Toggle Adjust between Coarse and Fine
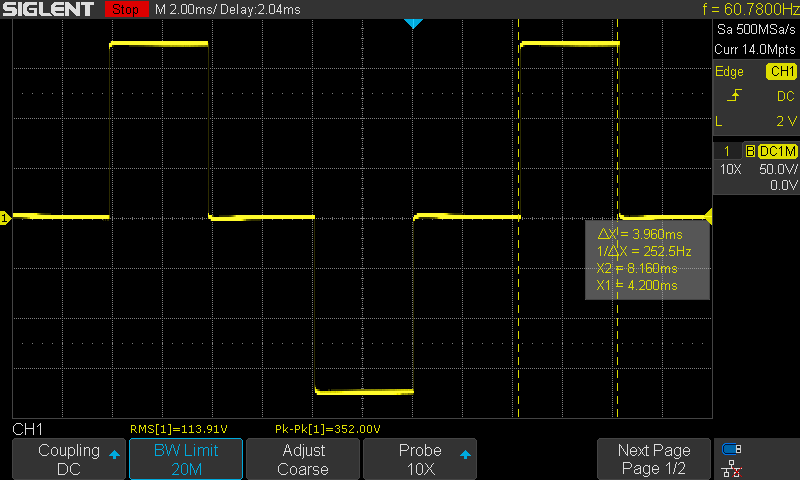 pyautogui.click(x=302, y=459)
